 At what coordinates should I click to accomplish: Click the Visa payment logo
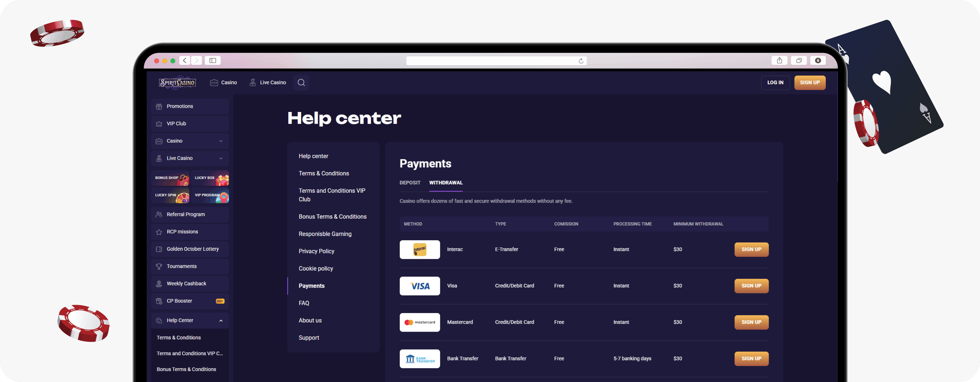420,286
